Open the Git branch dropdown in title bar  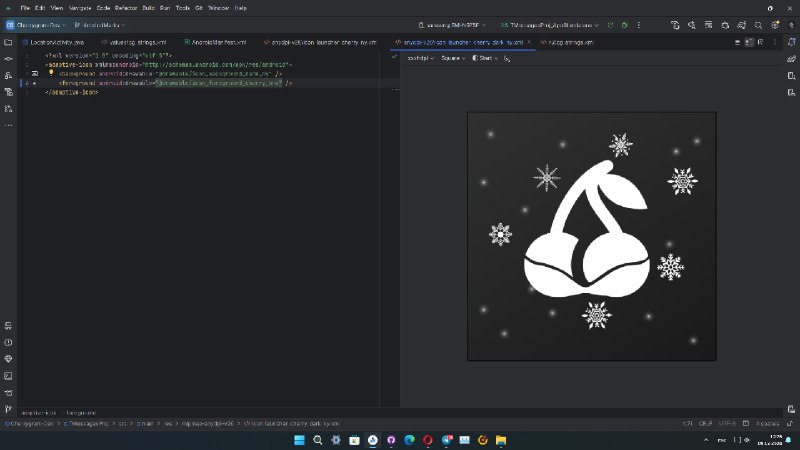(100, 25)
